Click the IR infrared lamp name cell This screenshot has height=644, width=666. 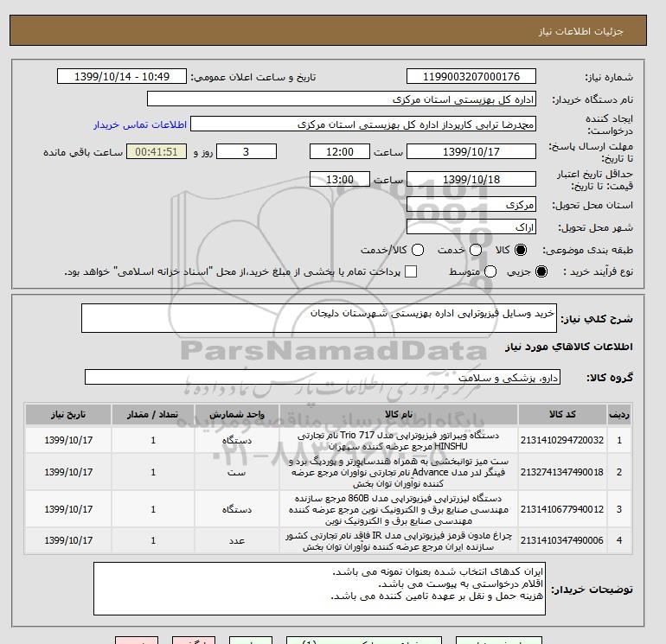click(399, 541)
